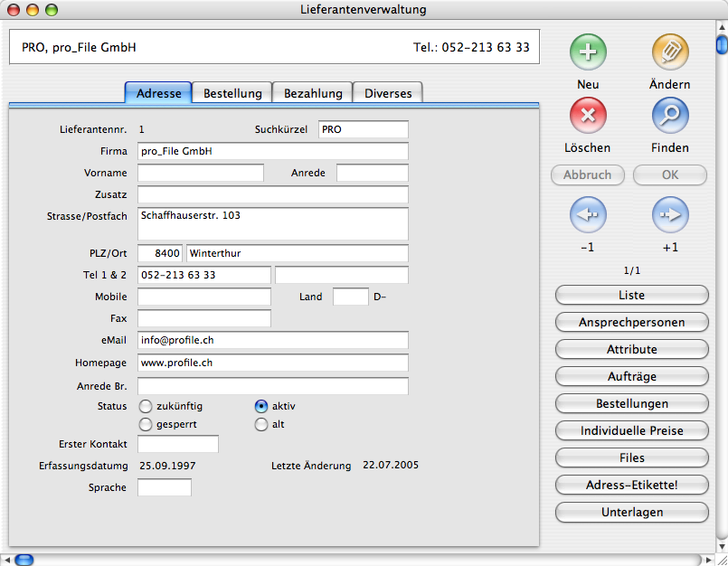The image size is (728, 566).
Task: Select the zukünftig status radio button
Action: click(x=145, y=407)
